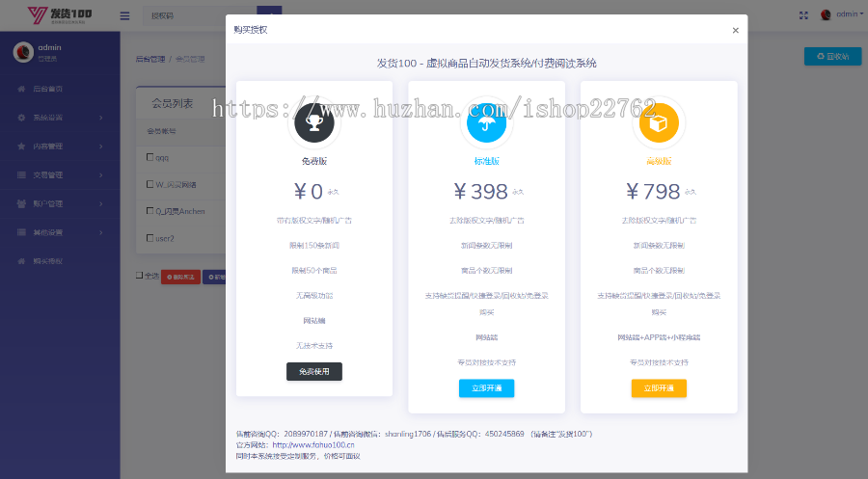Screen dimensions: 868x479
Task: Click the 会员账号 column header
Action: pos(161,131)
